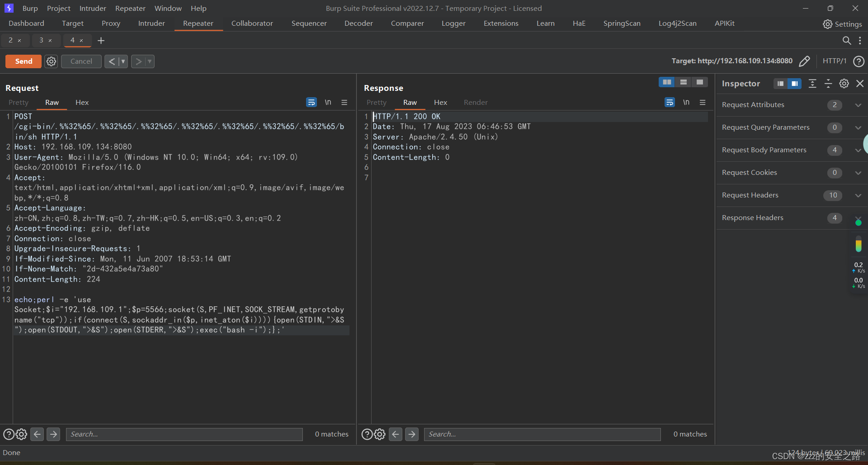Open history dropdown beside back arrow
This screenshot has height=465, width=868.
(x=123, y=61)
